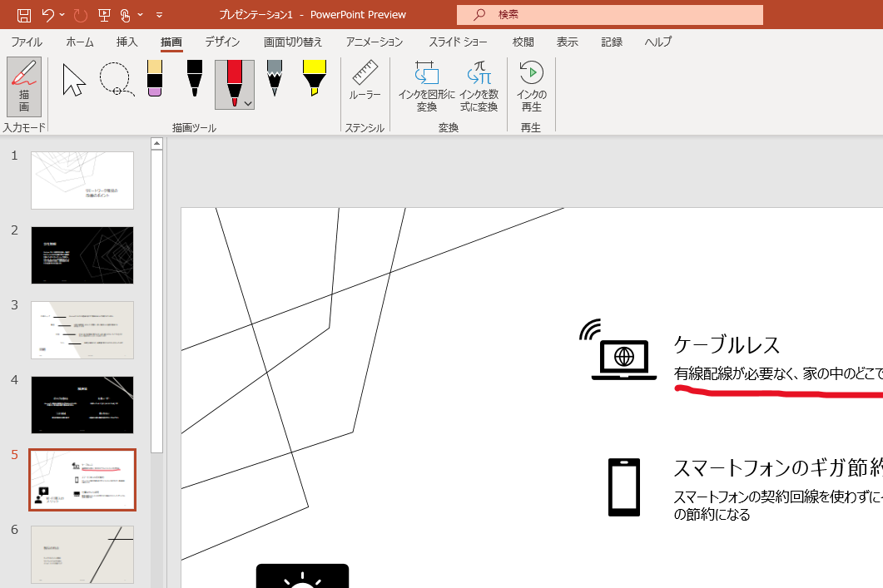Activate the Lasso Select tool
This screenshot has height=588, width=883.
(x=117, y=79)
